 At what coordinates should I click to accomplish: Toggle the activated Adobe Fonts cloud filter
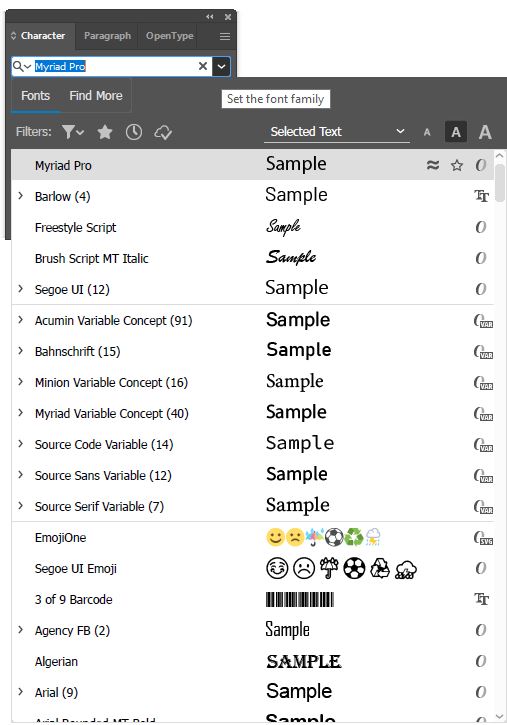tap(163, 132)
